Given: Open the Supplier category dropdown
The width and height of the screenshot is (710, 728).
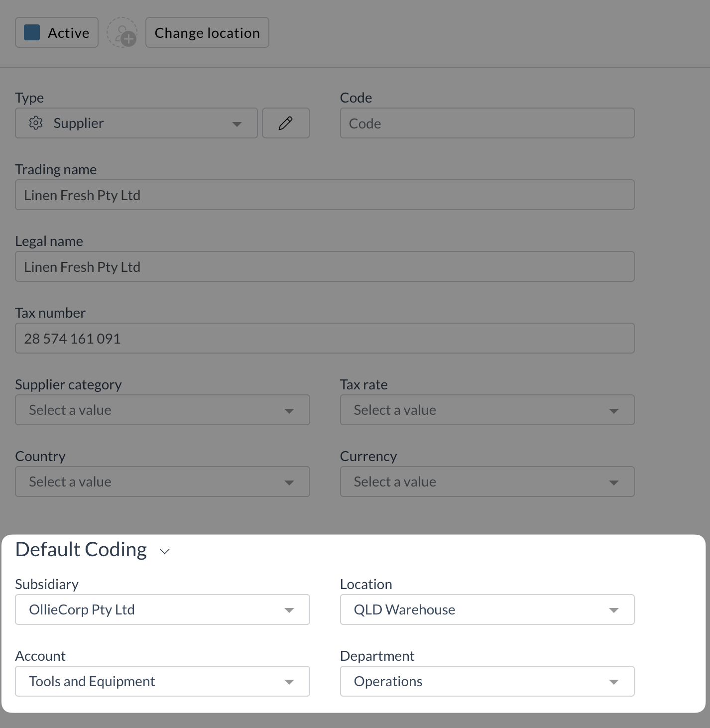Looking at the screenshot, I should (x=162, y=410).
